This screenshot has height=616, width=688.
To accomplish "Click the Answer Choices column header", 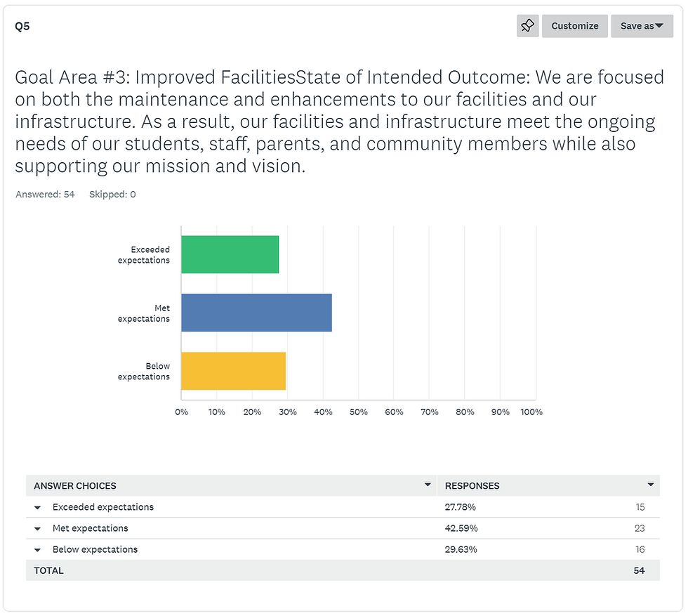I will (75, 486).
